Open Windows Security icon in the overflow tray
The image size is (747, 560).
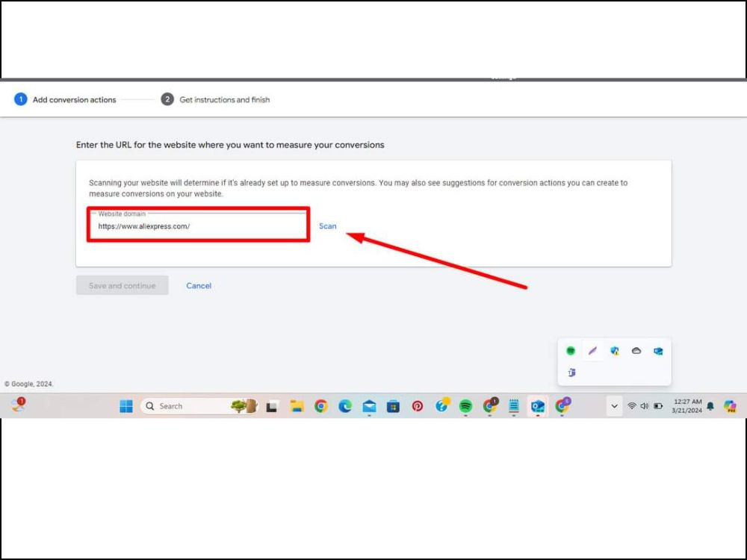[615, 351]
